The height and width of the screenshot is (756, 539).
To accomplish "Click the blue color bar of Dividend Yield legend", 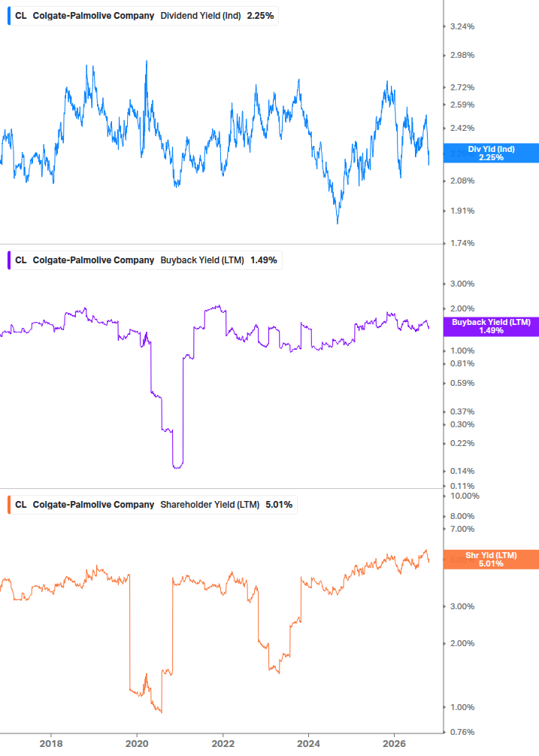I will click(9, 16).
